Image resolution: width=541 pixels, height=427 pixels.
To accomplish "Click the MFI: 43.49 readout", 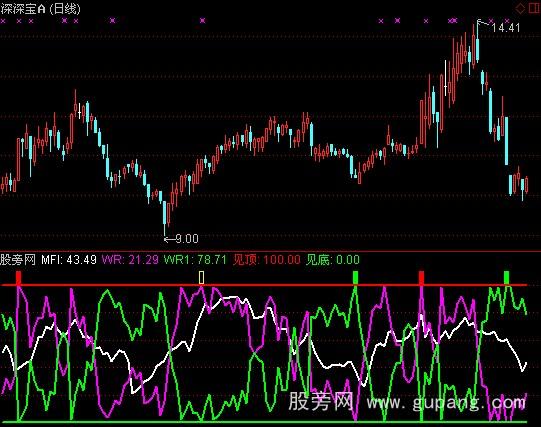I will (x=69, y=259).
